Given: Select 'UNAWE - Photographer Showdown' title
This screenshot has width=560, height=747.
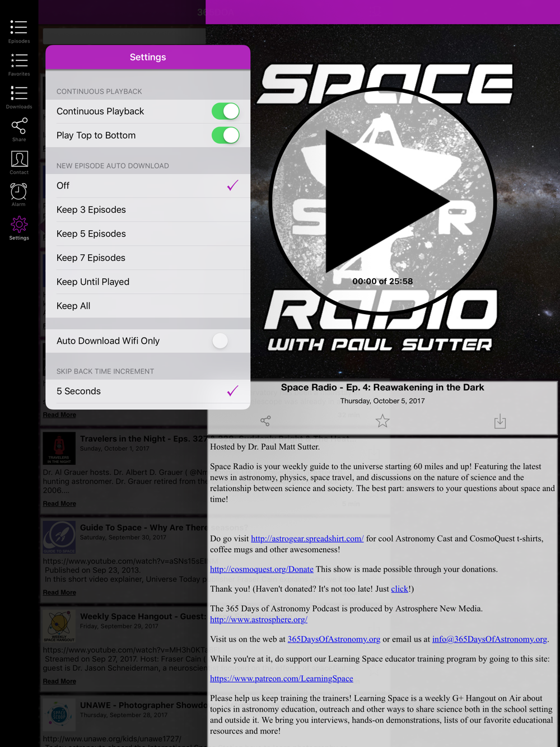Looking at the screenshot, I should [143, 706].
